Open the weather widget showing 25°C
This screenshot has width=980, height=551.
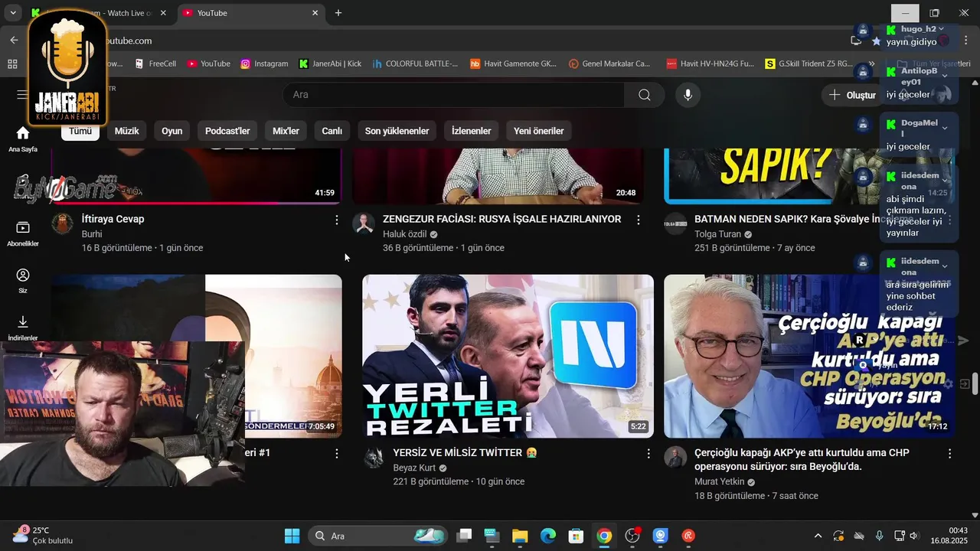42,536
